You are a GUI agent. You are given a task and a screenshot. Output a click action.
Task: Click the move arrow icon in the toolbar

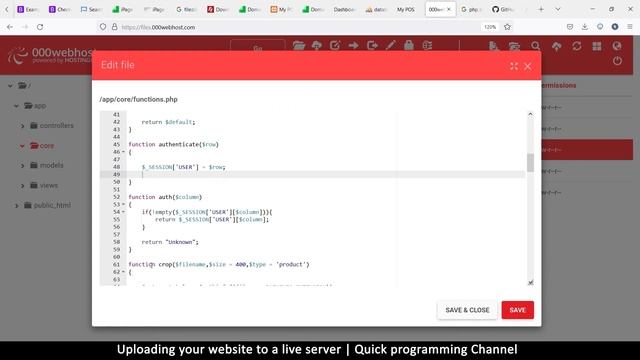tap(353, 45)
